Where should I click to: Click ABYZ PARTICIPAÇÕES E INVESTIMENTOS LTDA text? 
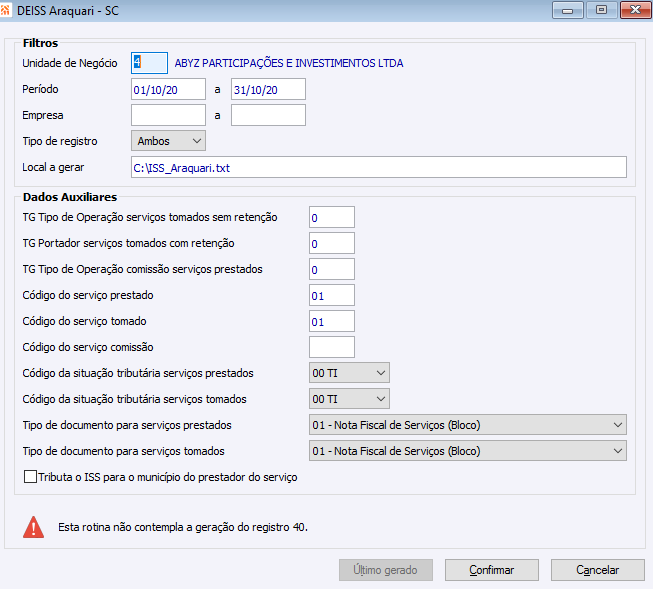click(x=289, y=63)
